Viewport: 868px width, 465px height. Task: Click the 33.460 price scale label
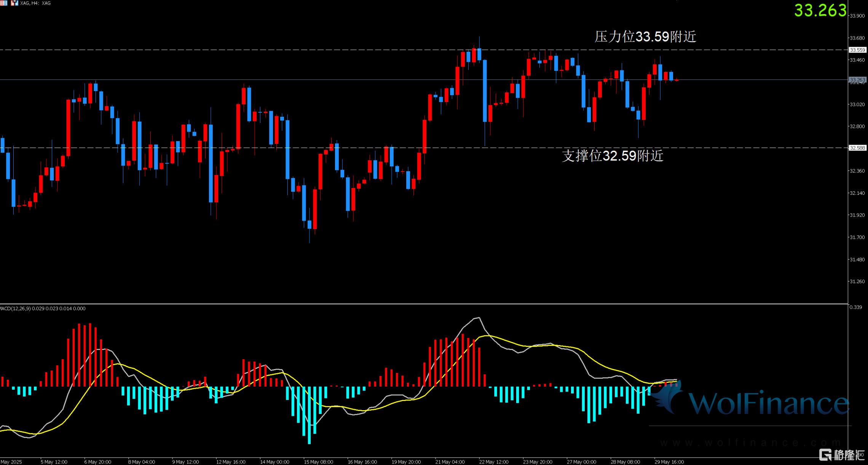[x=857, y=60]
